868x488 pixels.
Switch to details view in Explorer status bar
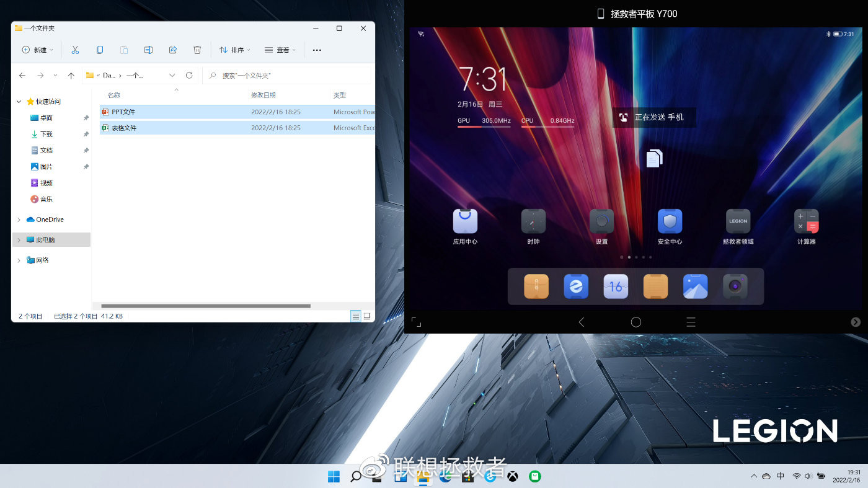point(356,316)
